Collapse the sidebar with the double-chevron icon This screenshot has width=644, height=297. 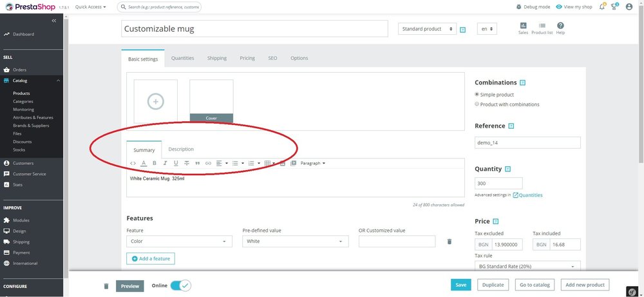click(54, 21)
